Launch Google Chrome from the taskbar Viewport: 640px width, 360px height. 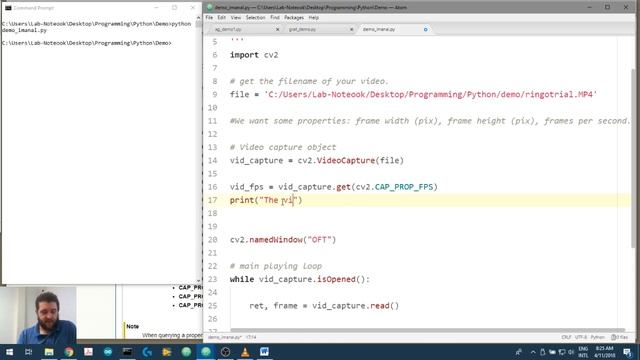[x=69, y=352]
